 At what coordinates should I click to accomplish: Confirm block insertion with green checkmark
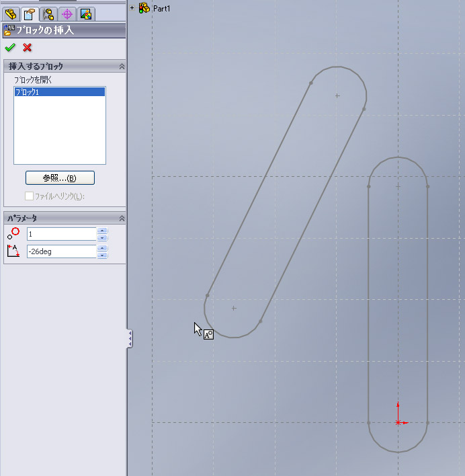[9, 48]
